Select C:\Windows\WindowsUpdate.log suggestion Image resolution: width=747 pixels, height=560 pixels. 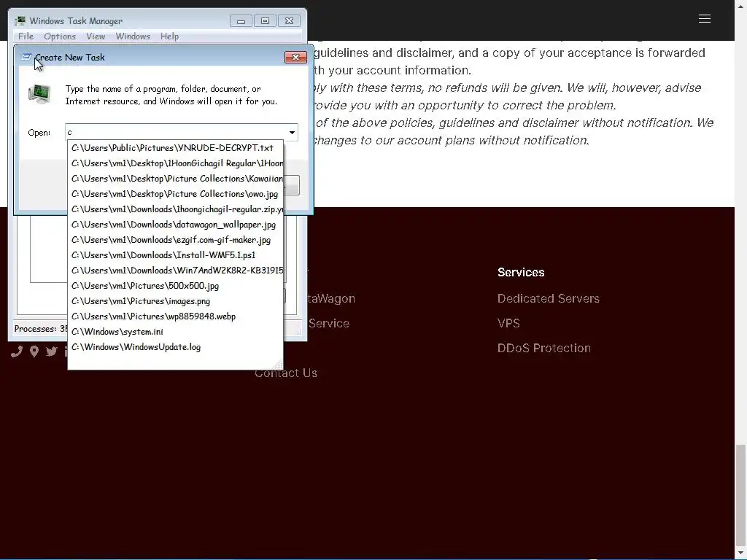point(175,346)
